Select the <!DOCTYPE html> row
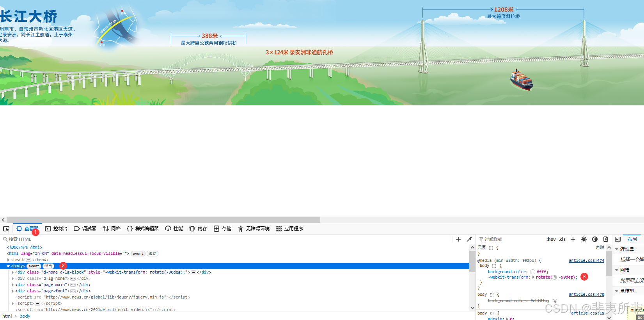Image resolution: width=644 pixels, height=320 pixels. coord(24,247)
